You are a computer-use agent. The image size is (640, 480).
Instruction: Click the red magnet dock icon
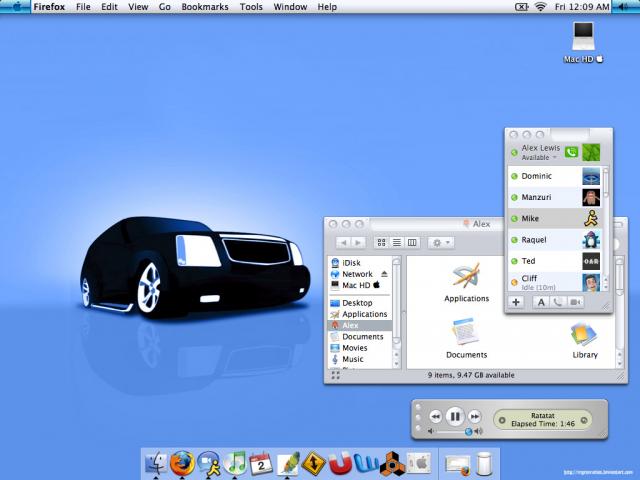340,464
